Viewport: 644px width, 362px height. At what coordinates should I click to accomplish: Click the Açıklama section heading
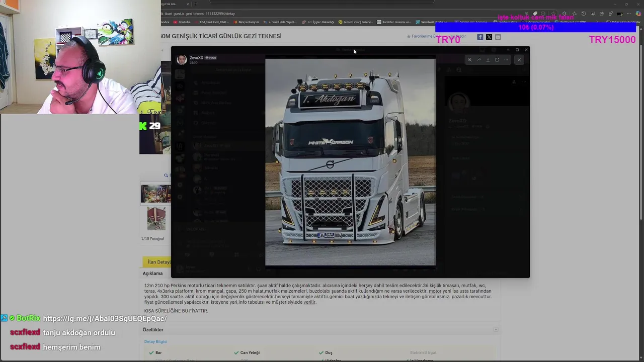point(152,274)
